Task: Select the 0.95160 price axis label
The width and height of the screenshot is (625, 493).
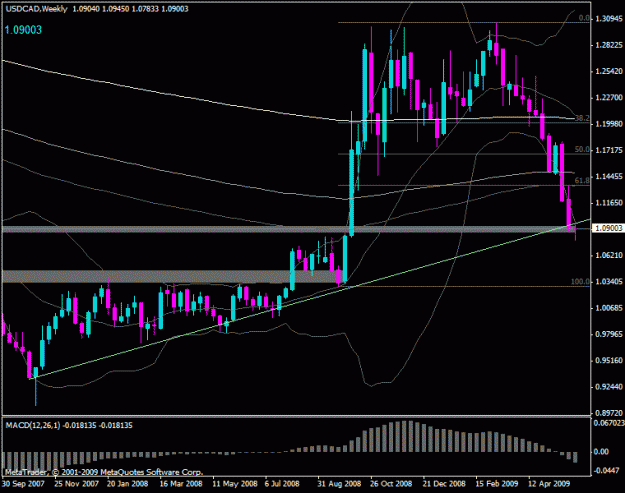Action: click(608, 360)
